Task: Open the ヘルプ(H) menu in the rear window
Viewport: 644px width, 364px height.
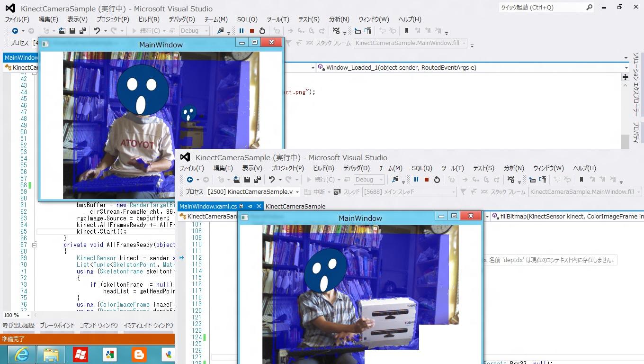Action: coord(410,19)
